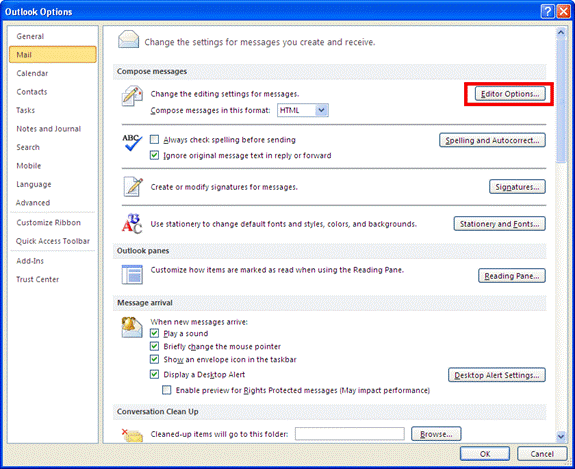Viewport: 575px width, 469px height.
Task: Toggle Briefly change the mouse pointer
Action: click(154, 346)
